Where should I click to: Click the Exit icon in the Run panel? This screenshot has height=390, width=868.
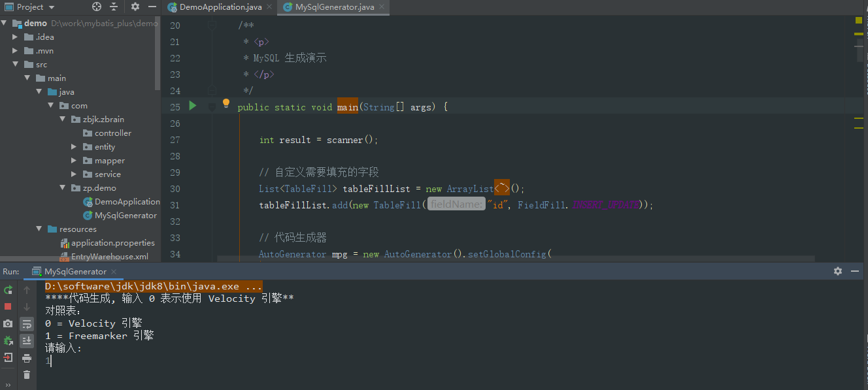pyautogui.click(x=8, y=357)
